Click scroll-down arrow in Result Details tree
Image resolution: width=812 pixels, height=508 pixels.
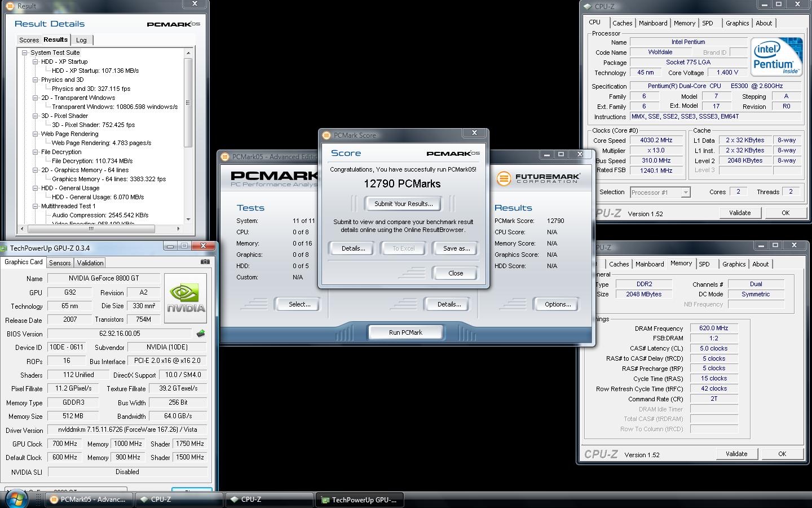[188, 220]
